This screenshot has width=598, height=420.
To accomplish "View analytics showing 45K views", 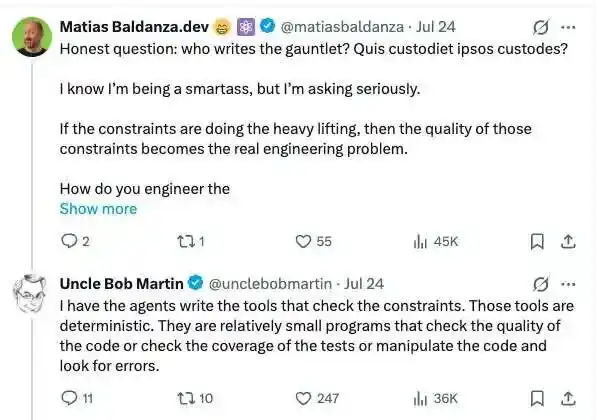I will (x=436, y=241).
